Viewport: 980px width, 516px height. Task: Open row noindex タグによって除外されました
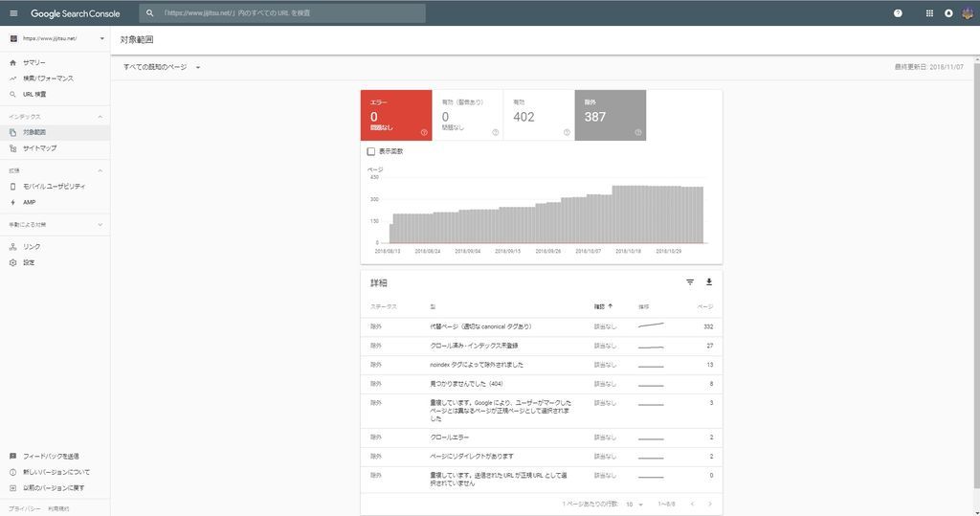tap(542, 365)
